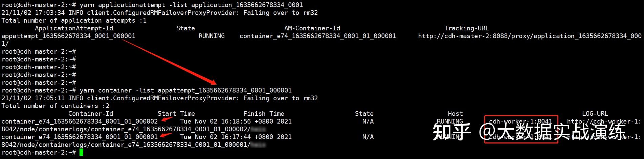644x159 pixels.
Task: Click the AM-Container-Id column header
Action: pos(312,28)
